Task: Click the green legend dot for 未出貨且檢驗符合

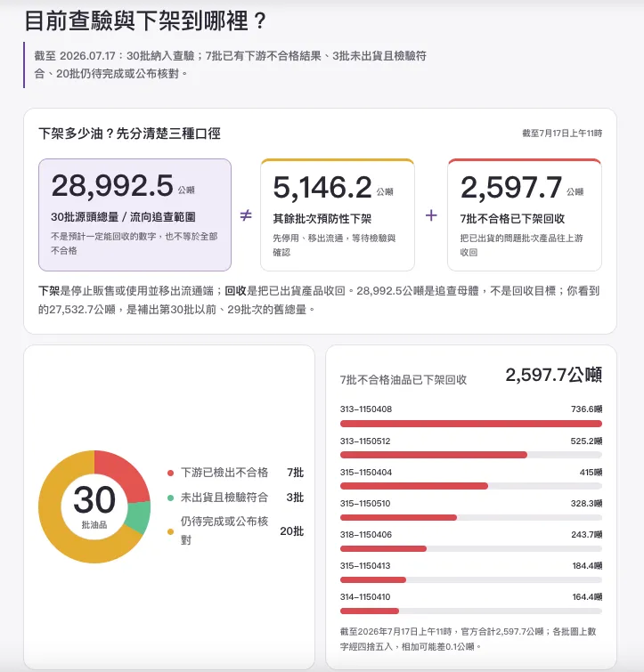Action: coord(170,498)
